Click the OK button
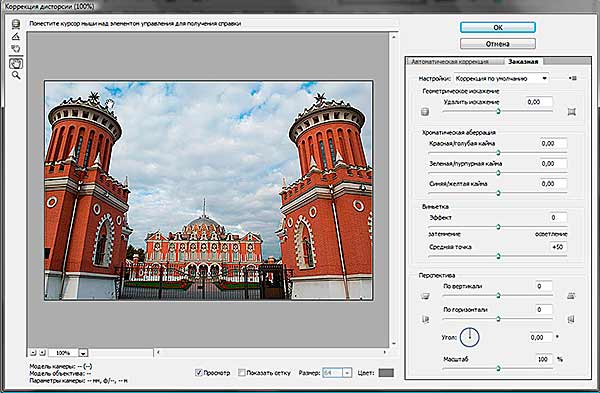The width and height of the screenshot is (600, 393). click(x=498, y=28)
